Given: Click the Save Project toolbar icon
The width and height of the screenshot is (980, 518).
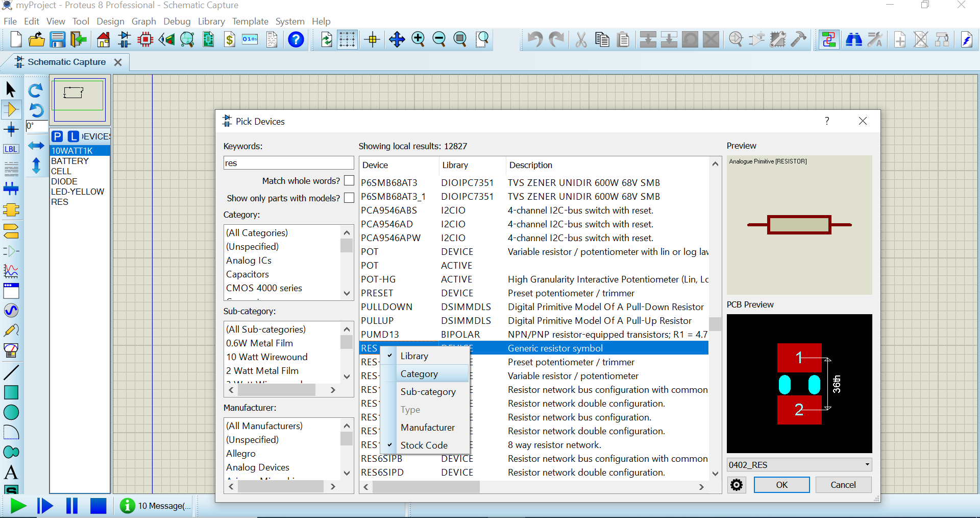Looking at the screenshot, I should coord(58,39).
